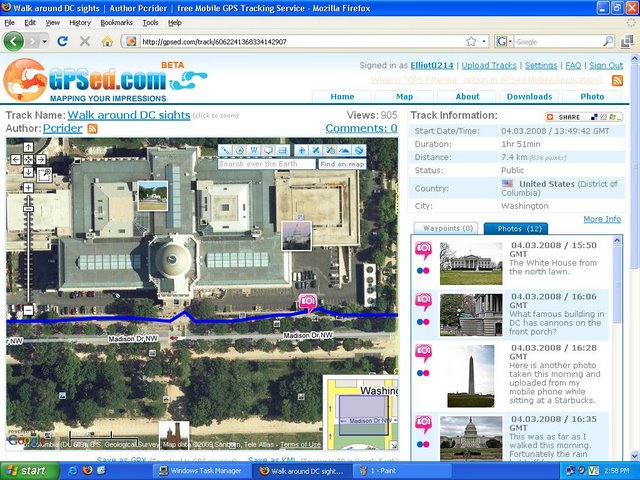
Task: Click the plus marker icon in map toolbar
Action: click(x=302, y=151)
